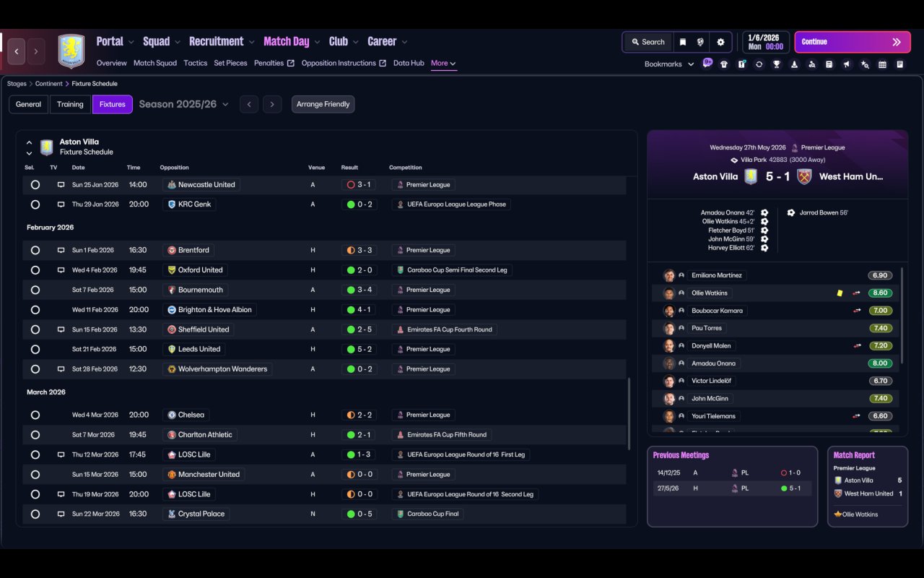Open the kit shirt shortcut icon
Image resolution: width=924 pixels, height=578 pixels.
724,64
